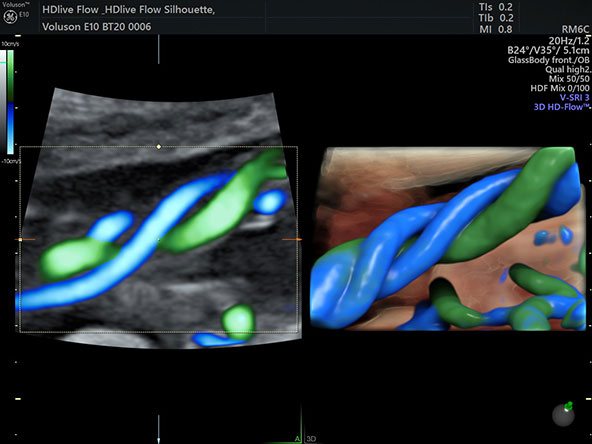Click the downward arrow marker below 2D image
592x444 pixels.
[x=159, y=429]
